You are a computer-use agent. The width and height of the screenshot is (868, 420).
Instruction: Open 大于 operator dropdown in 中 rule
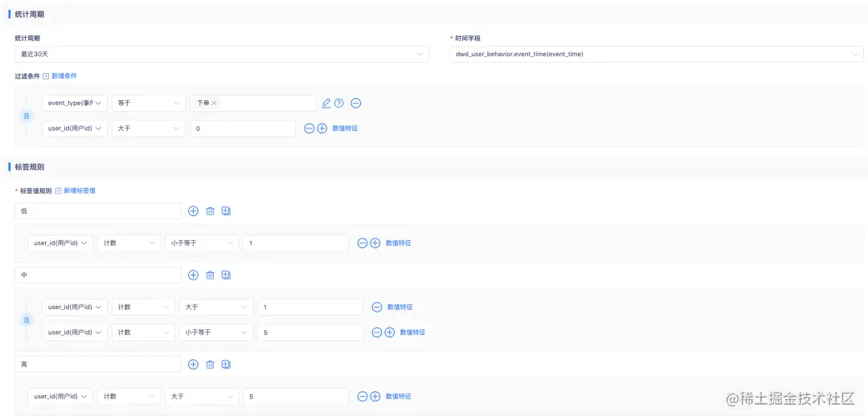(x=216, y=307)
